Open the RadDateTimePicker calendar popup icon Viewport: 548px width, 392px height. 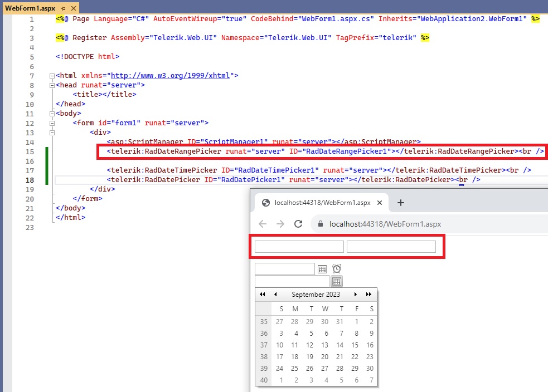click(322, 269)
